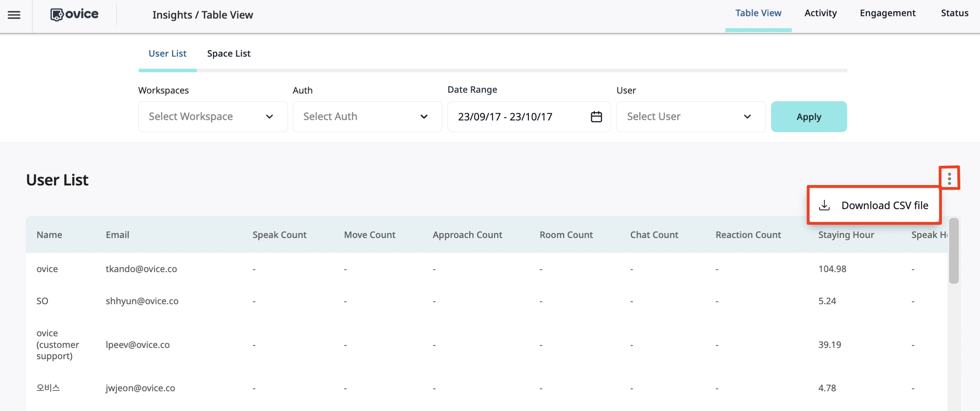Click the Name column header
Image resolution: width=980 pixels, height=411 pixels.
pyautogui.click(x=49, y=235)
